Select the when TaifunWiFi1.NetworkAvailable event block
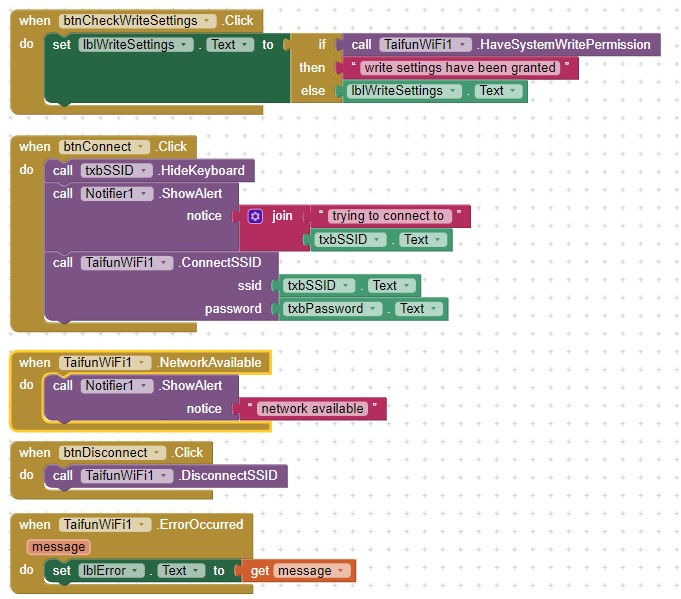 [x=36, y=363]
